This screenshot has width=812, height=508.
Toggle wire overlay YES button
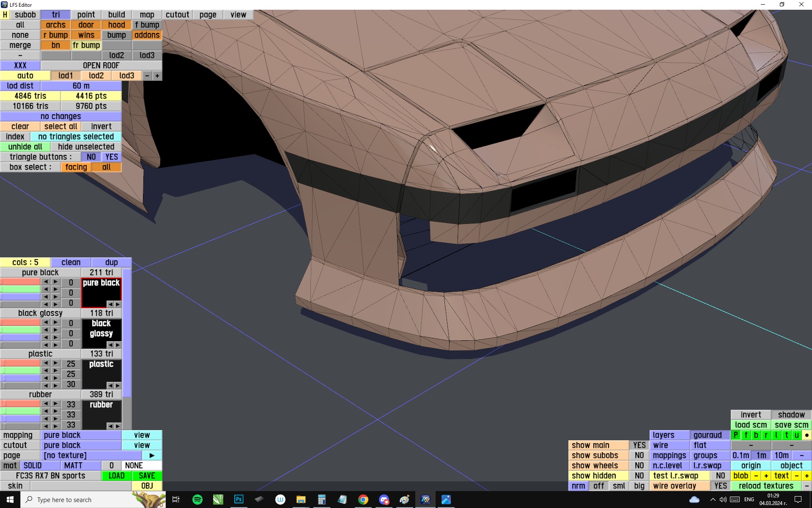pyautogui.click(x=720, y=486)
